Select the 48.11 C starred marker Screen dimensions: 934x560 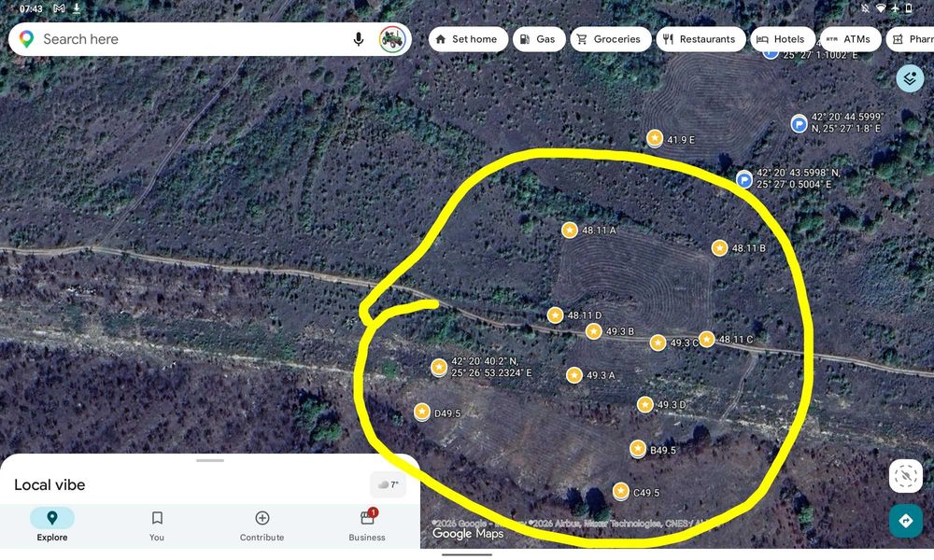pos(706,339)
